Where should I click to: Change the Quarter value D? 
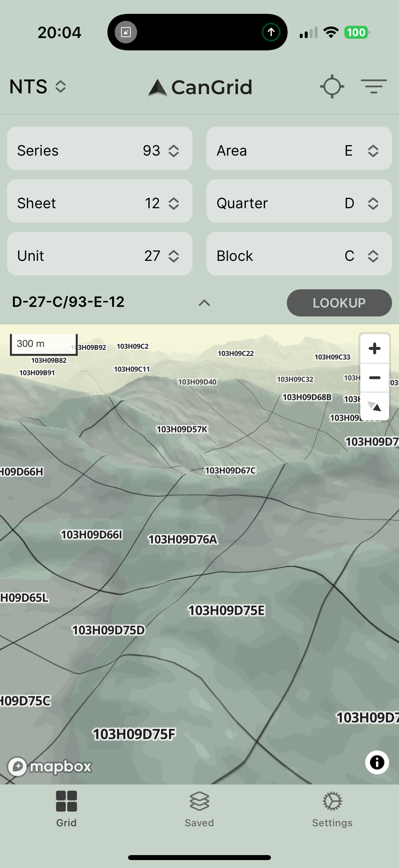tap(299, 201)
